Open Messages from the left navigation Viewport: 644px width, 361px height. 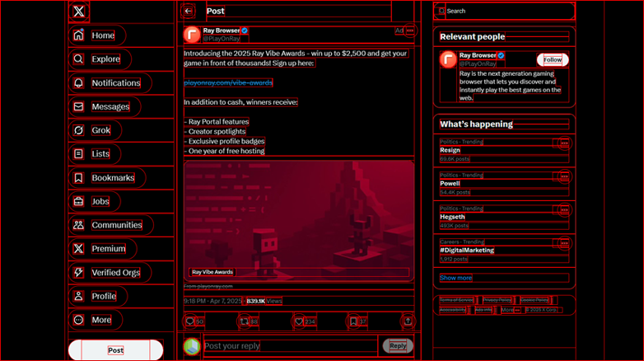click(78, 107)
